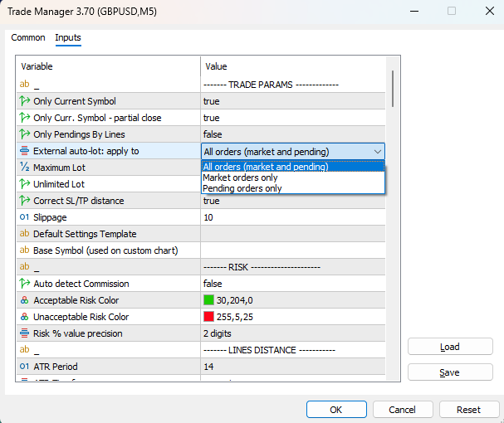Click the color icon beside Acceptable Risk Color
This screenshot has width=504, height=423.
point(24,300)
